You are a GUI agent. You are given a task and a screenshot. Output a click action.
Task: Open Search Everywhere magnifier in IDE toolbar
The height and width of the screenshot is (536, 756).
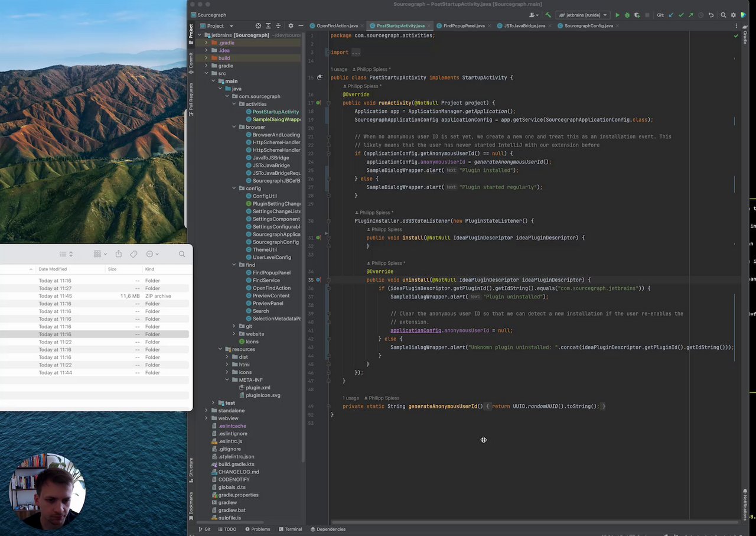click(x=724, y=15)
